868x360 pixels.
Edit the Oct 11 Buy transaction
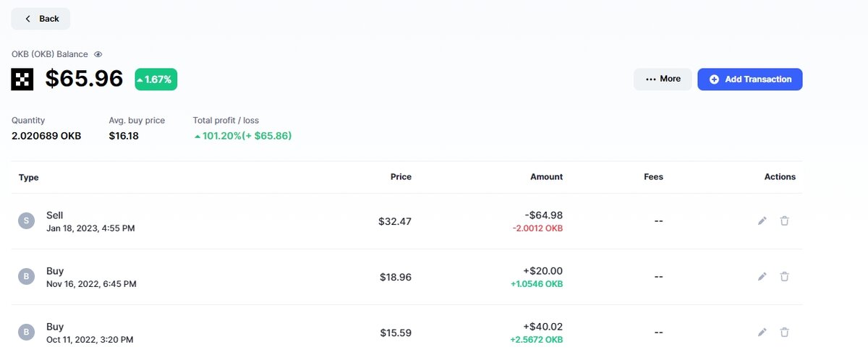click(x=762, y=333)
